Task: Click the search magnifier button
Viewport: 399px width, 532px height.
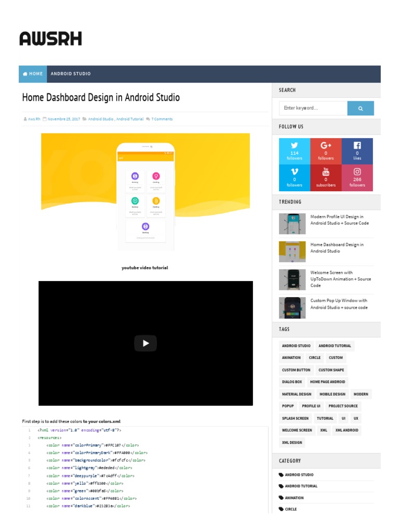Action: coord(361,108)
